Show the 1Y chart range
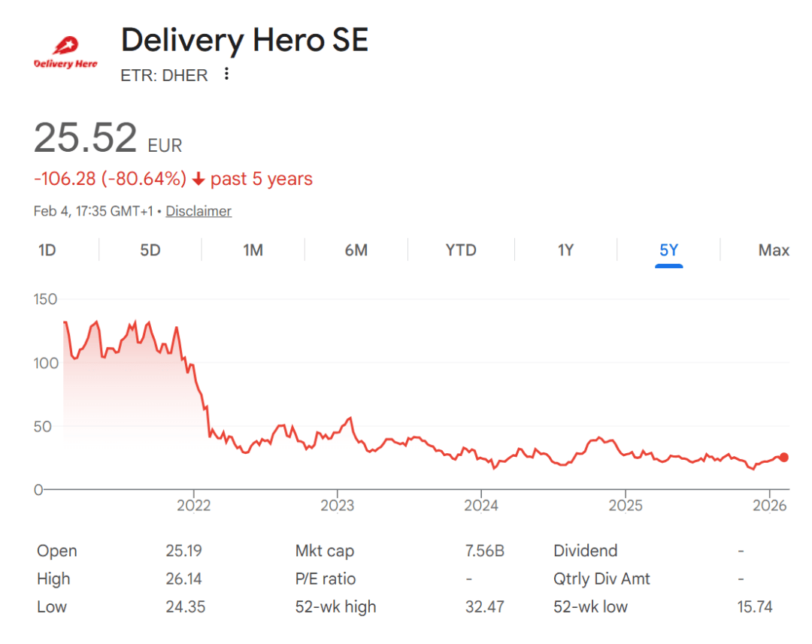The image size is (812, 644). click(x=565, y=250)
